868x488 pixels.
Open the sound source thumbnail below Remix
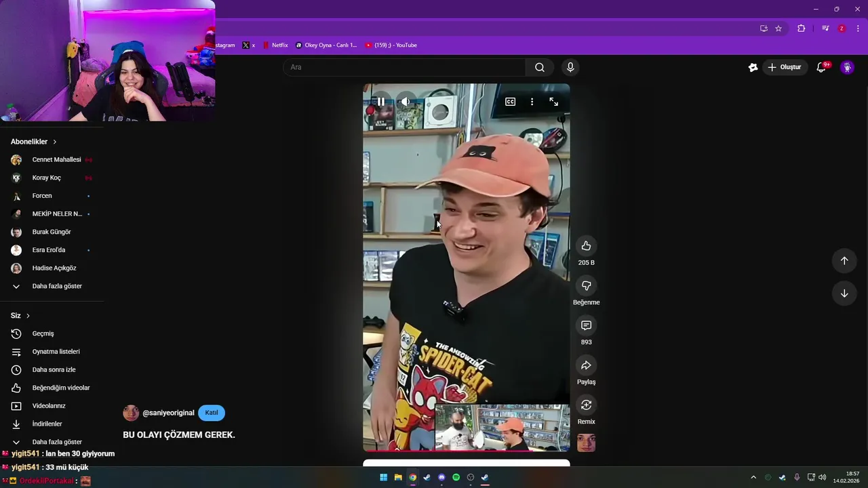(586, 443)
